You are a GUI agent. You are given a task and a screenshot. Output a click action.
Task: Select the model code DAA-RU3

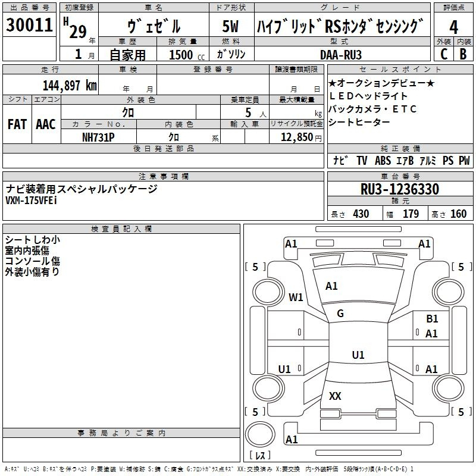coord(341,55)
